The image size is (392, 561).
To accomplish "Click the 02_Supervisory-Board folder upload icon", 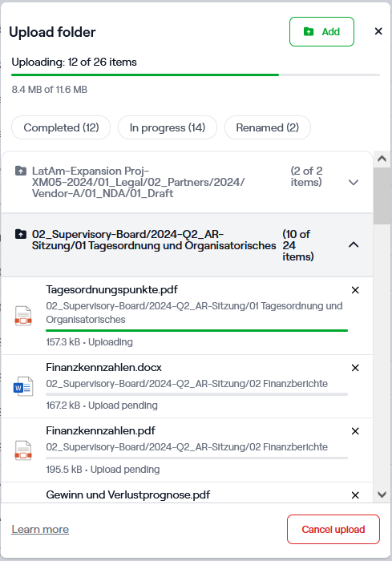I will pos(21,234).
